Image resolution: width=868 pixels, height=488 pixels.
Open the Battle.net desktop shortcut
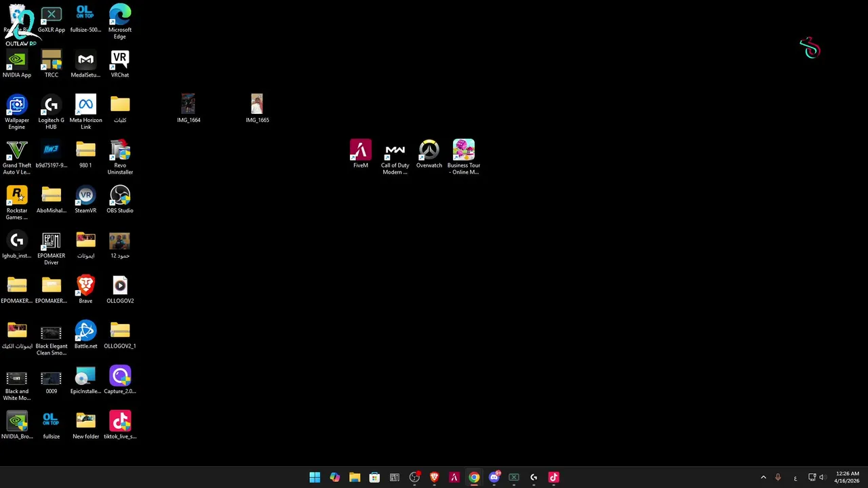(85, 336)
